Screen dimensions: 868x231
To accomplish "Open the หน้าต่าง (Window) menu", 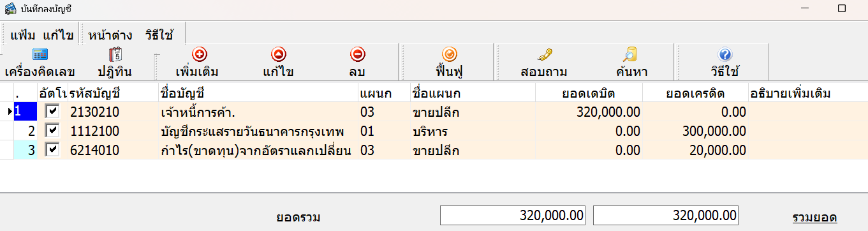I will pyautogui.click(x=111, y=34).
